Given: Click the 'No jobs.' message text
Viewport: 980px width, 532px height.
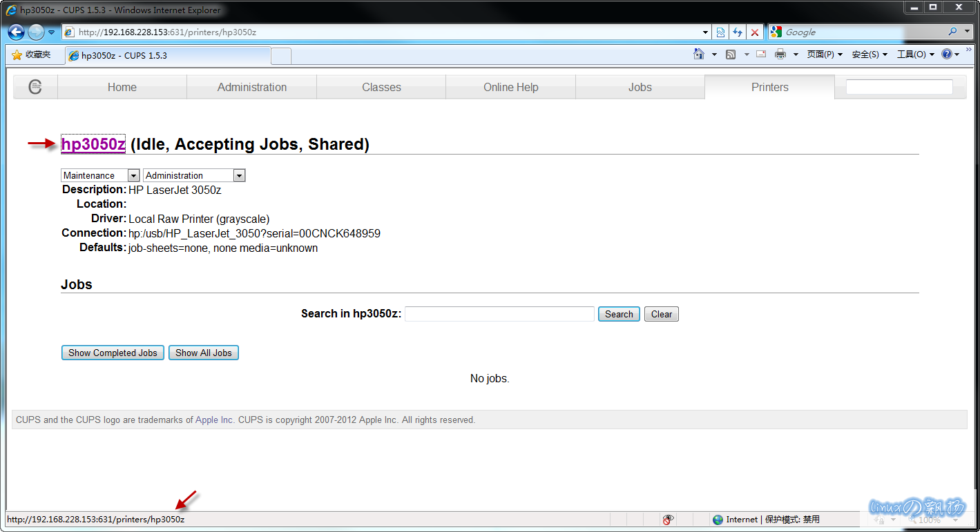Looking at the screenshot, I should tap(490, 378).
